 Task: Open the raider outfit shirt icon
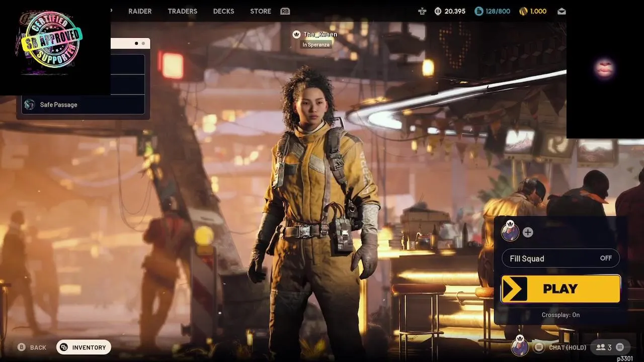[422, 11]
